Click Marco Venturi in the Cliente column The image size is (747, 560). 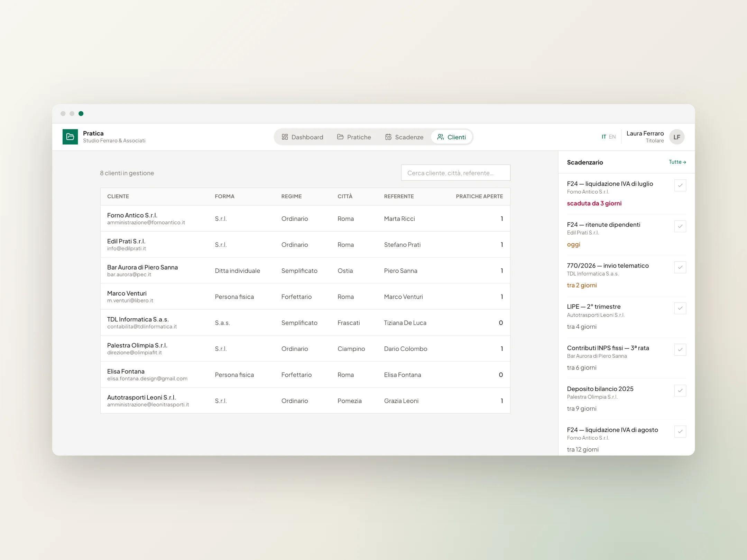click(x=127, y=293)
